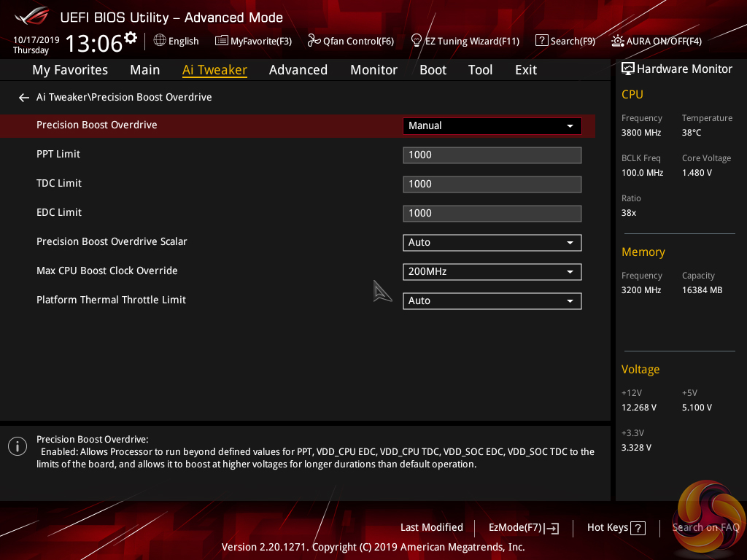Go to the Boot tab
Image resolution: width=747 pixels, height=560 pixels.
433,70
